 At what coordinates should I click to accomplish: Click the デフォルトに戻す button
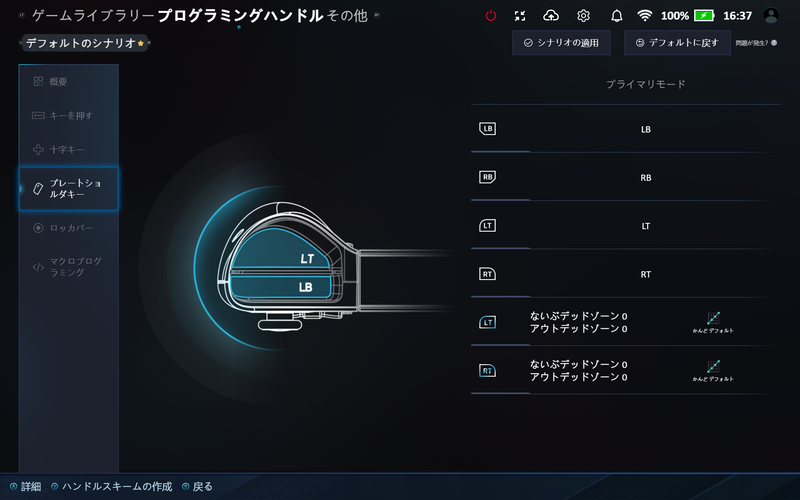tap(677, 43)
